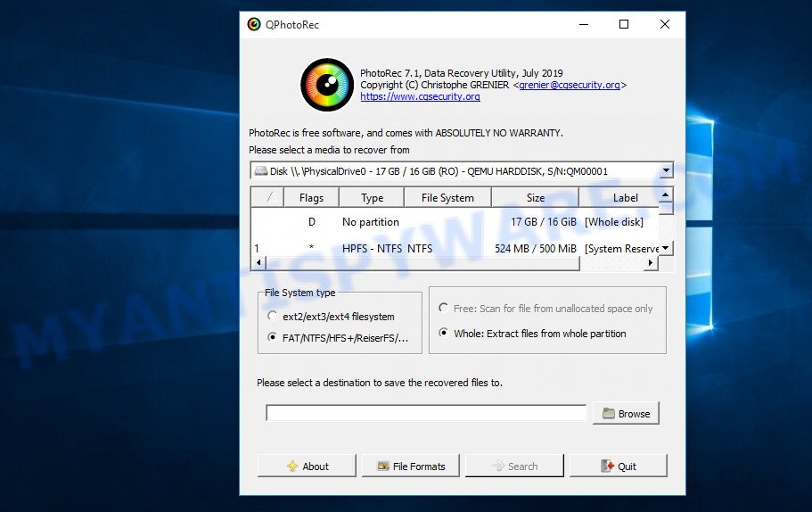Click the destination path input field

426,413
